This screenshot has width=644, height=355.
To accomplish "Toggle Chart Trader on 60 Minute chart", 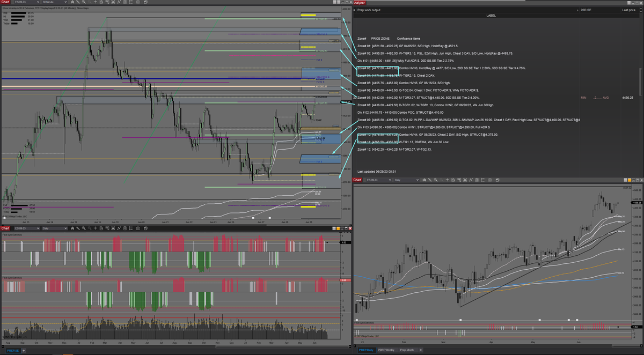I will (x=107, y=2).
